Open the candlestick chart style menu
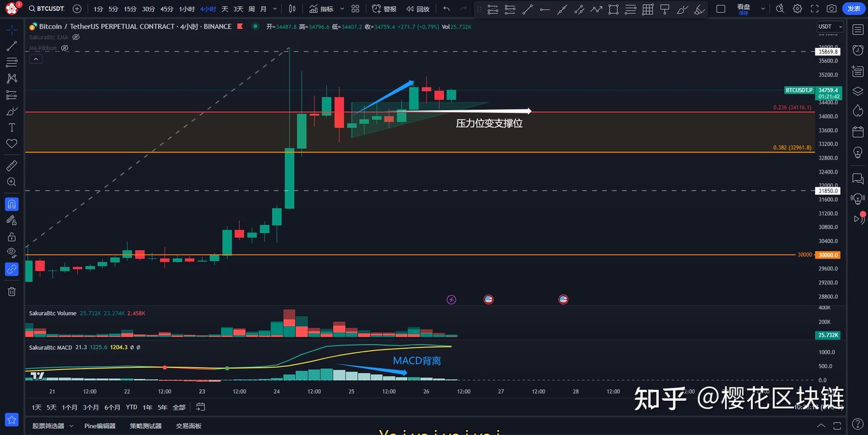 click(x=292, y=9)
